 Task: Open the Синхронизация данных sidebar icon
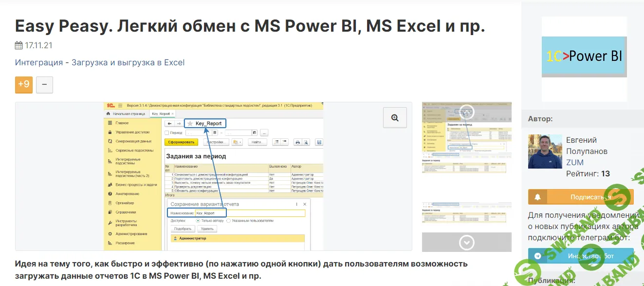click(x=110, y=141)
